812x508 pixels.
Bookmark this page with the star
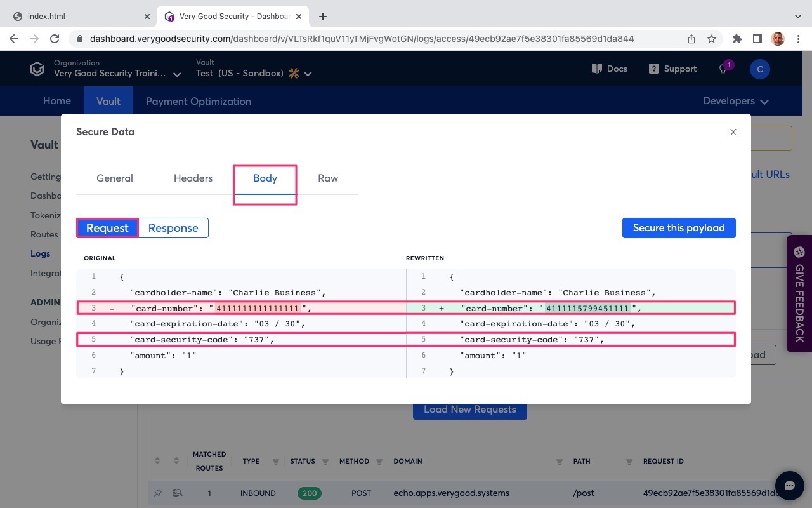click(x=712, y=39)
